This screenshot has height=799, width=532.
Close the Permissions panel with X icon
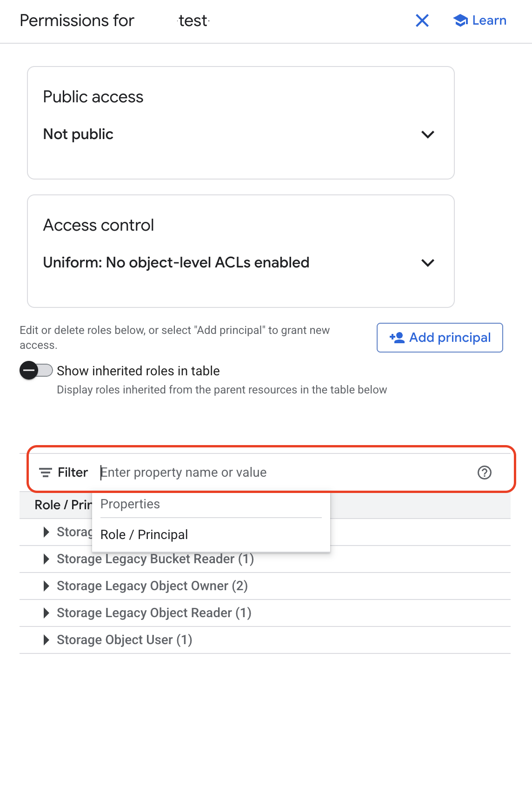[422, 20]
